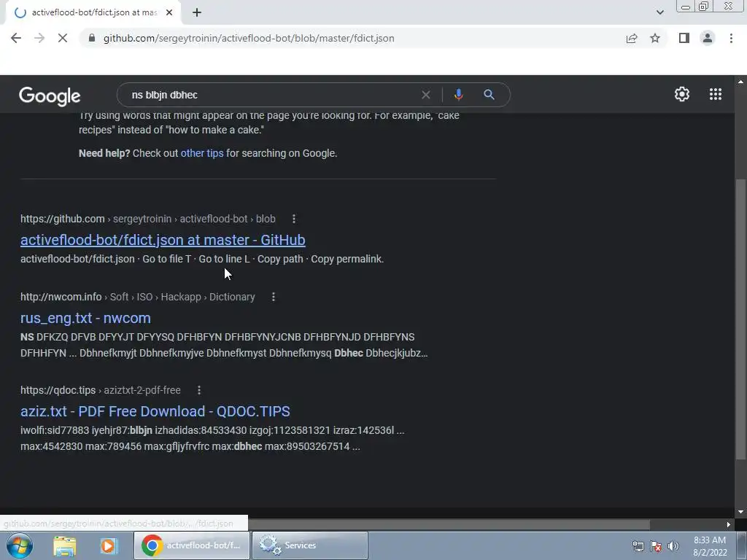This screenshot has height=560, width=747.
Task: Submit search using magnifier icon
Action: 489,94
